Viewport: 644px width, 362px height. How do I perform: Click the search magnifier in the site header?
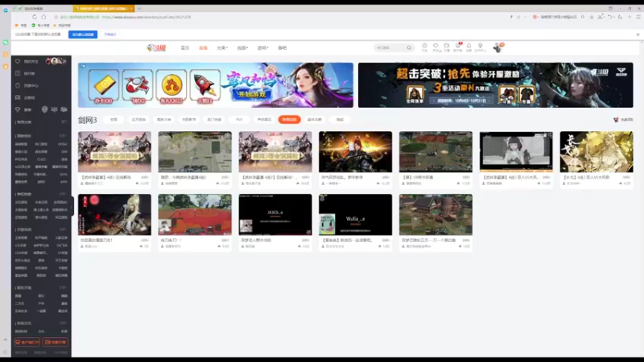409,48
